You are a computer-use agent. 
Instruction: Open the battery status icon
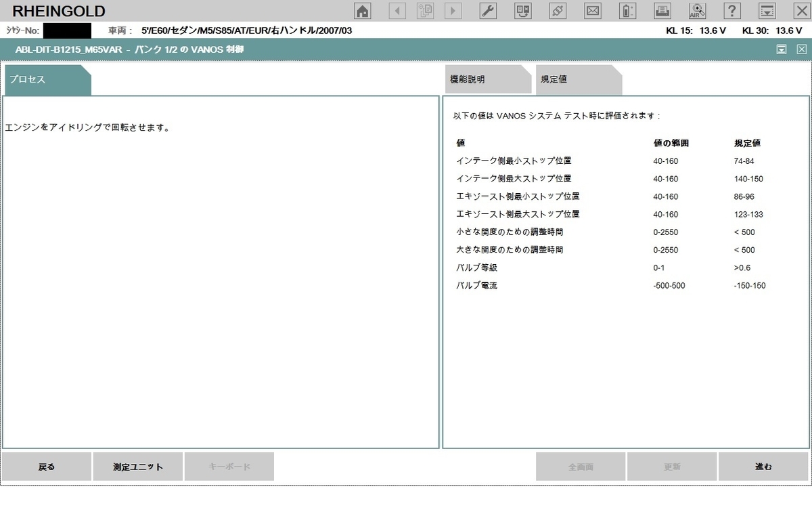point(628,10)
